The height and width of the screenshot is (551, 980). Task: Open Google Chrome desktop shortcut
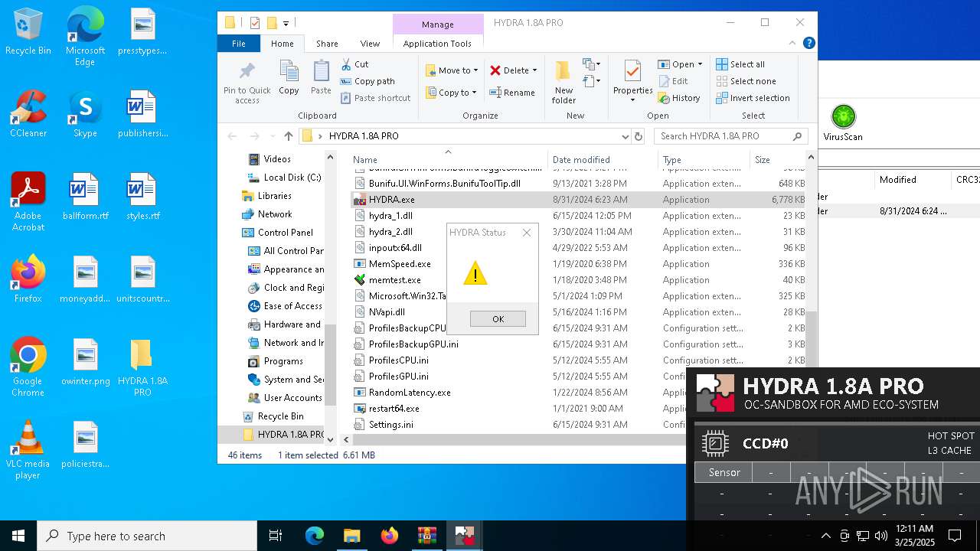tap(28, 367)
